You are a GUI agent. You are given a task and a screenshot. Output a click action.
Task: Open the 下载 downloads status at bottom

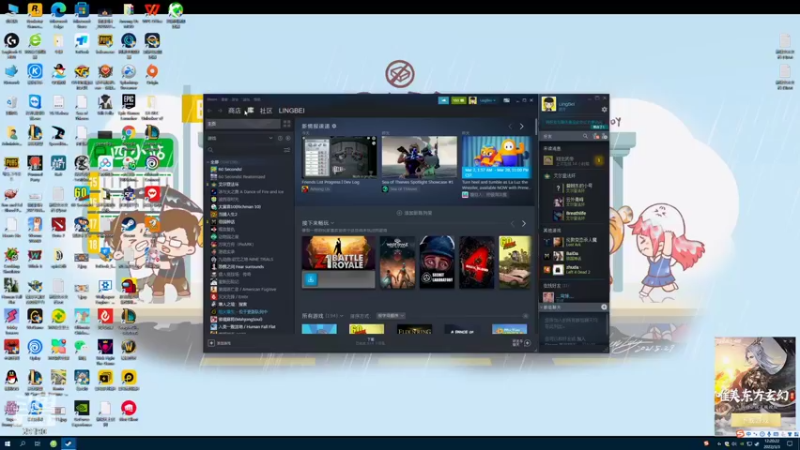[370, 341]
